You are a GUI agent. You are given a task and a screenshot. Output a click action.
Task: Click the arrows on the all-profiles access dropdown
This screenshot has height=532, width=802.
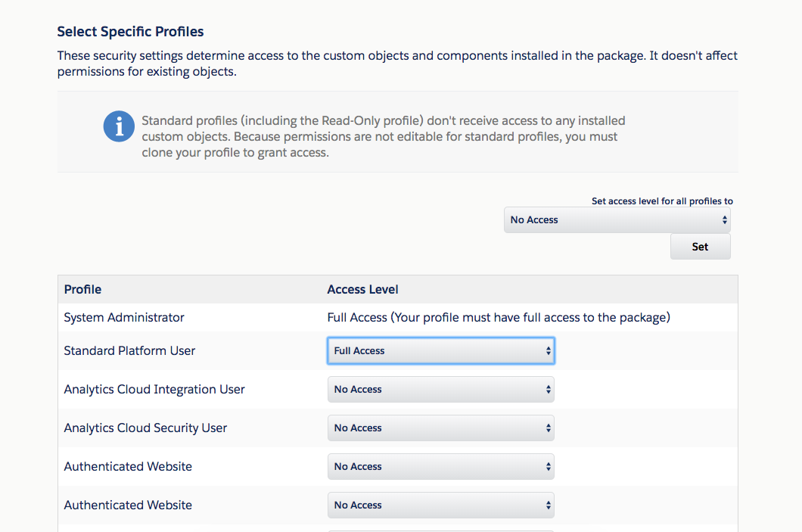tap(724, 220)
